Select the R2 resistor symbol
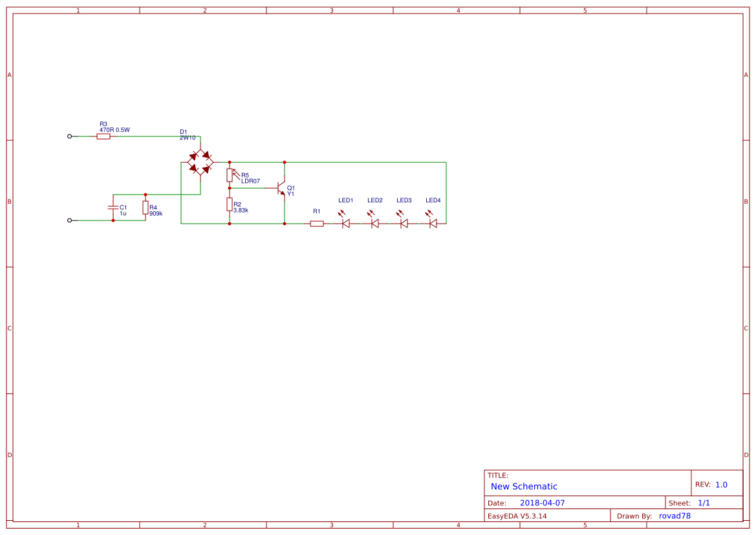The image size is (756, 535). click(230, 204)
